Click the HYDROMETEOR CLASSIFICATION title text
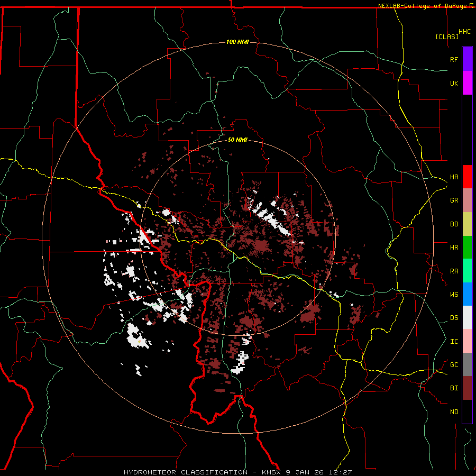 [186, 472]
